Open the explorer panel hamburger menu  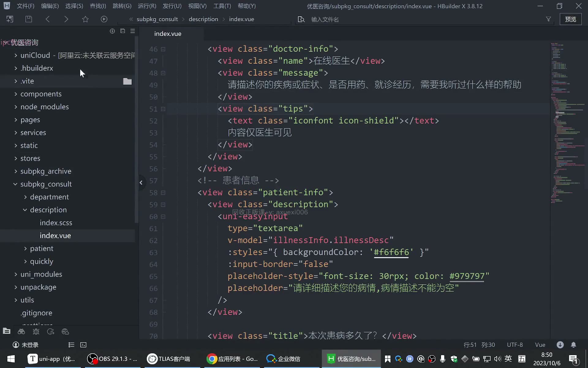(133, 31)
